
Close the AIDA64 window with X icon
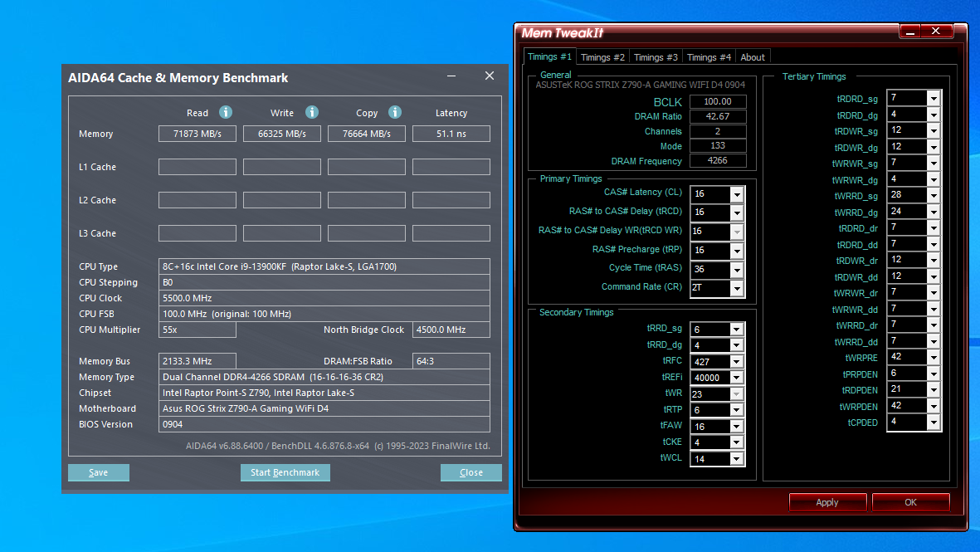[x=490, y=76]
